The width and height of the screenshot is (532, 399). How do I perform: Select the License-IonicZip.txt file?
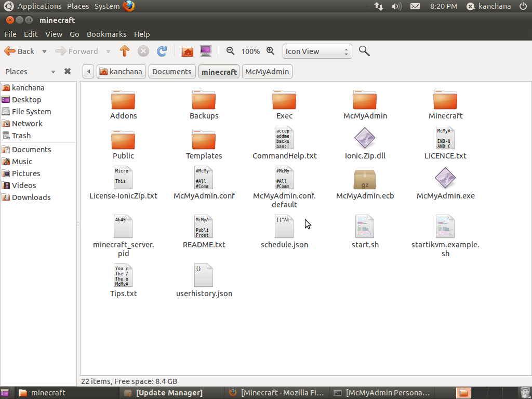point(123,183)
